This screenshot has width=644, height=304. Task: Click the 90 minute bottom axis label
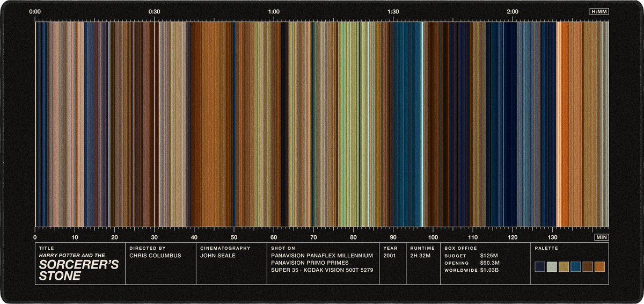click(x=393, y=237)
